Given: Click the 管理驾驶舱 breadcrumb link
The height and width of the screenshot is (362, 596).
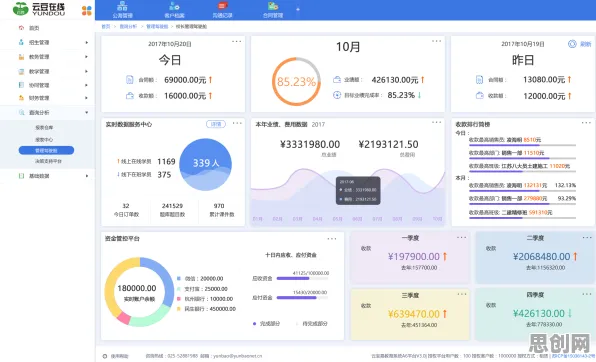Looking at the screenshot, I should coord(157,27).
